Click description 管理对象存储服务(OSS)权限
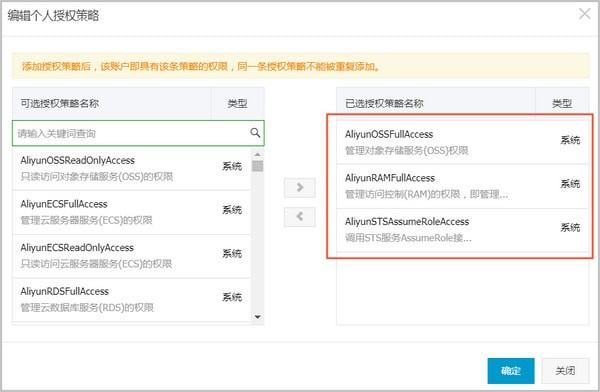 tap(406, 150)
